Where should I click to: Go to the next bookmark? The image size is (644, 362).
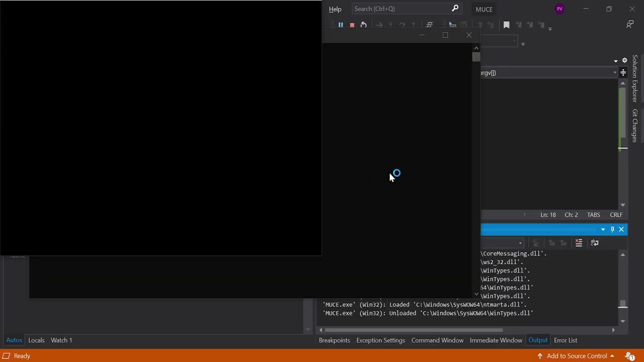click(x=530, y=25)
